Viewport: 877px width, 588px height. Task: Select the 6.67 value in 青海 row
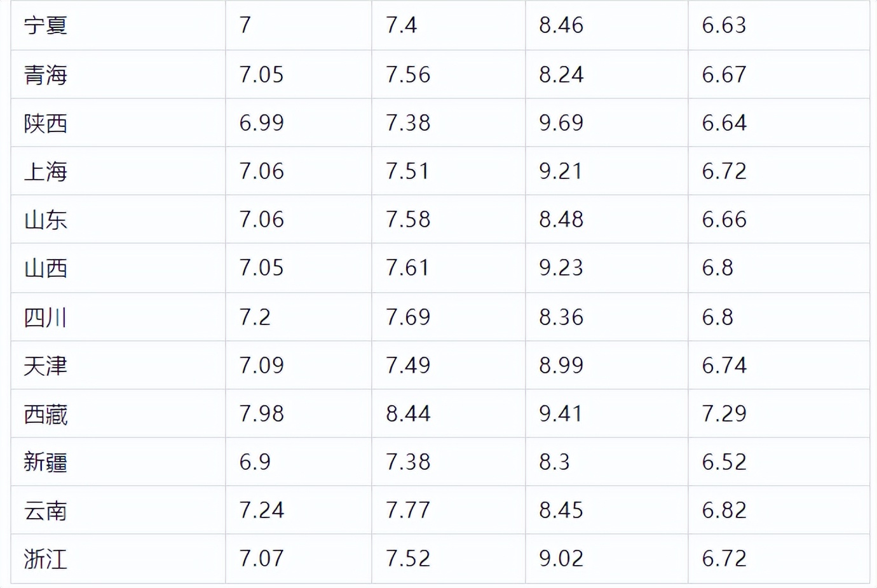[x=724, y=74]
